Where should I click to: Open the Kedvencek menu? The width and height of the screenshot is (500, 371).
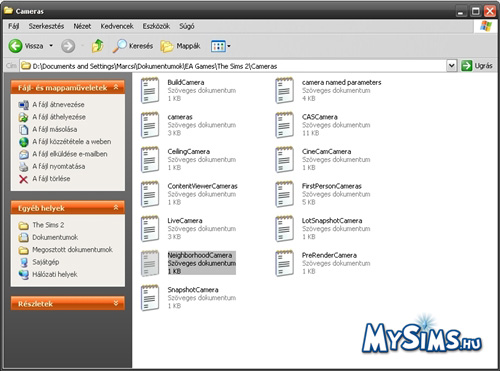pyautogui.click(x=117, y=26)
